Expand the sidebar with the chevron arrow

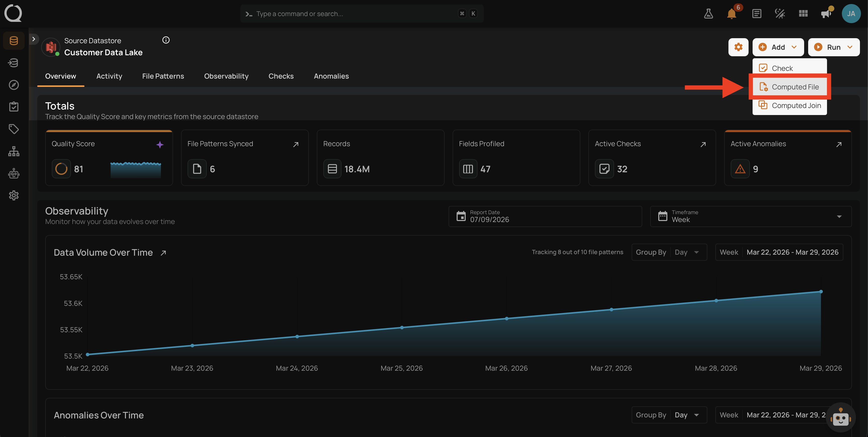pyautogui.click(x=34, y=39)
